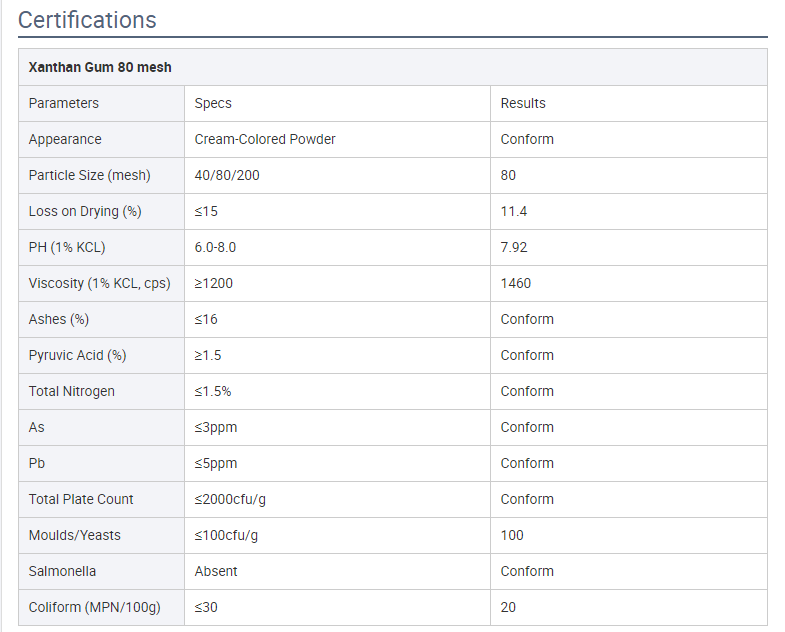Click the 40/80/200 spec value
The height and width of the screenshot is (632, 785).
click(x=227, y=175)
